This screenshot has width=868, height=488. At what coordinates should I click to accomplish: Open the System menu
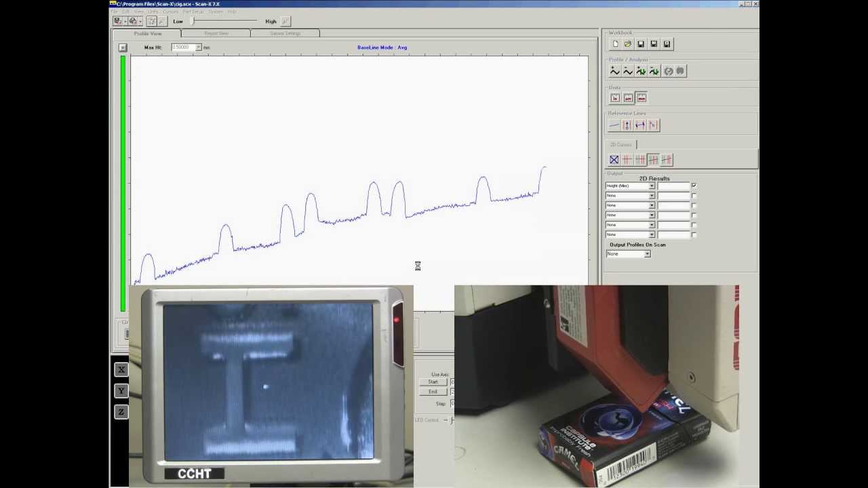pos(216,12)
